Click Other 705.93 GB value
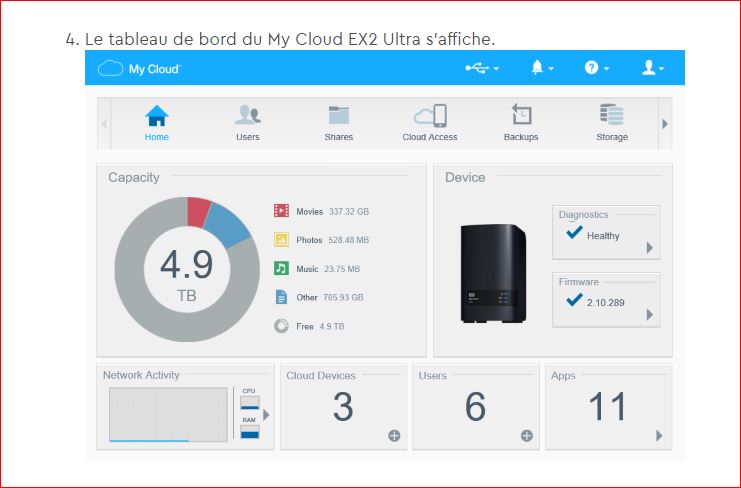The height and width of the screenshot is (488, 741). tap(343, 297)
